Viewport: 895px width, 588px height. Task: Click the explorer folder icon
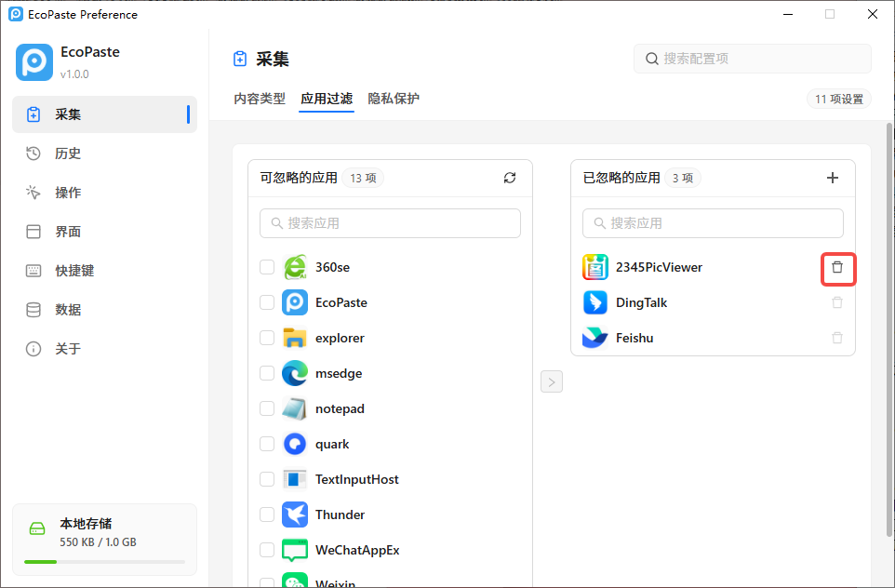[x=295, y=338]
